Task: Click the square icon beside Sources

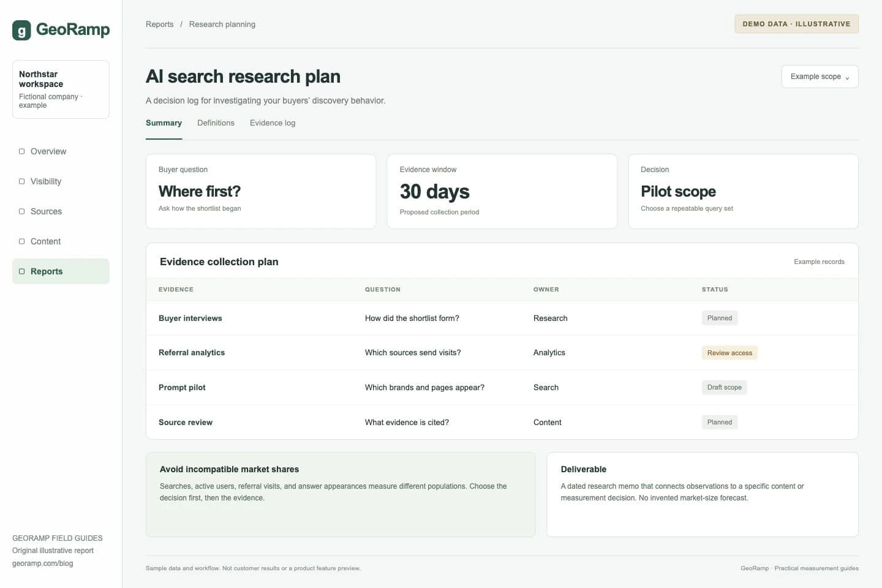Action: (x=22, y=211)
